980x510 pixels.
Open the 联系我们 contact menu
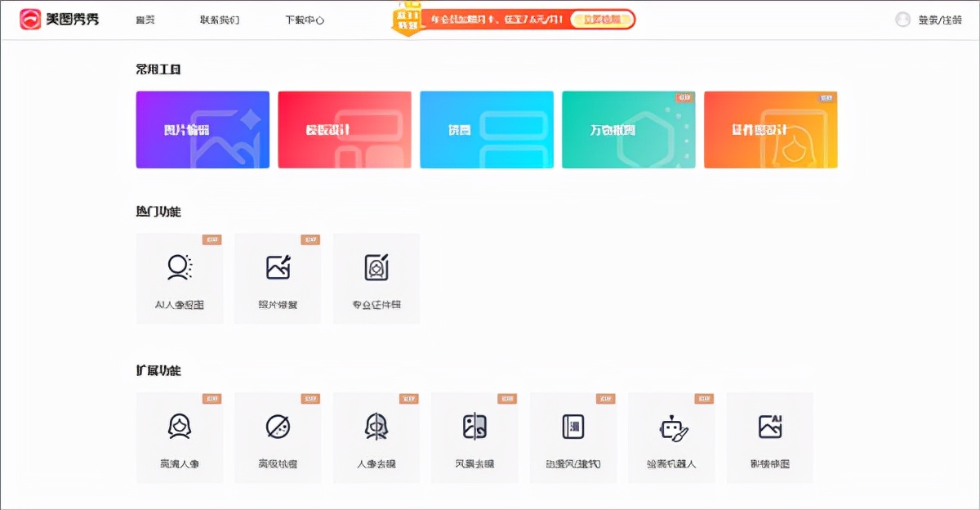216,20
